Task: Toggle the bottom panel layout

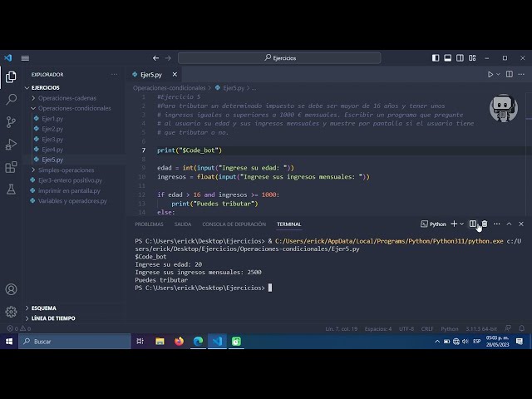Action: 448,58
